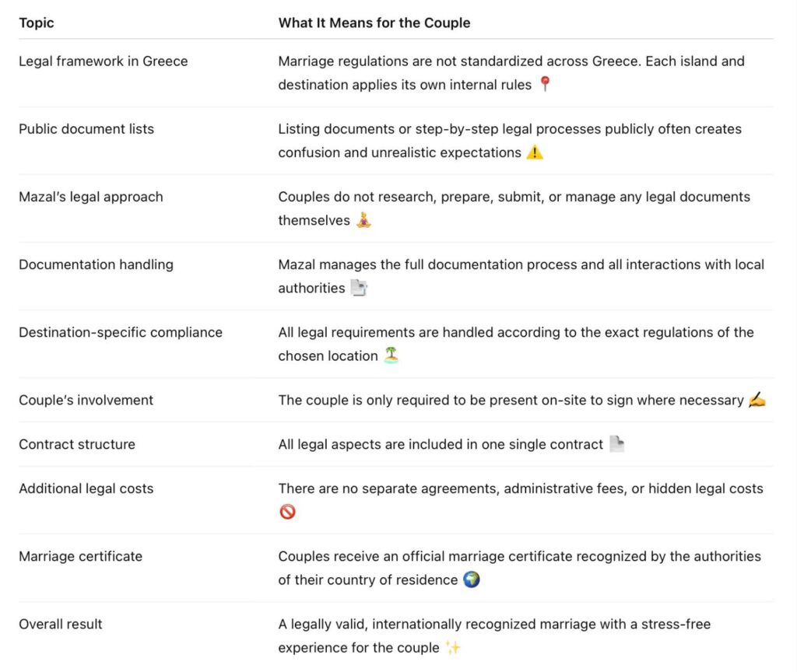
Task: Click the red pin emoji icon
Action: [x=545, y=84]
